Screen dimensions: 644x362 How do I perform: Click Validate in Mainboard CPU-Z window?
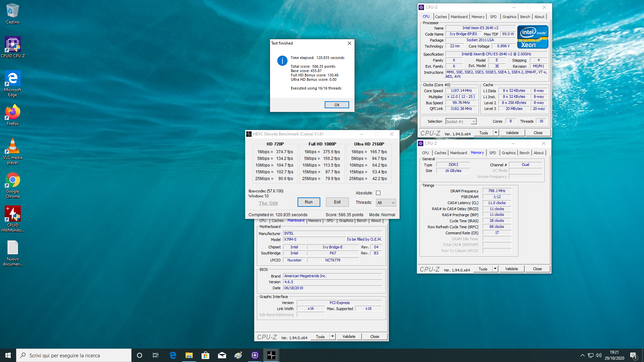tap(349, 337)
